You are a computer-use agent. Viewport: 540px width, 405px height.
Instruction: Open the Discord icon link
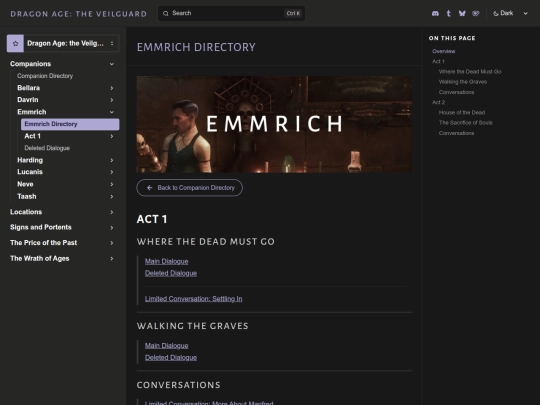point(435,13)
